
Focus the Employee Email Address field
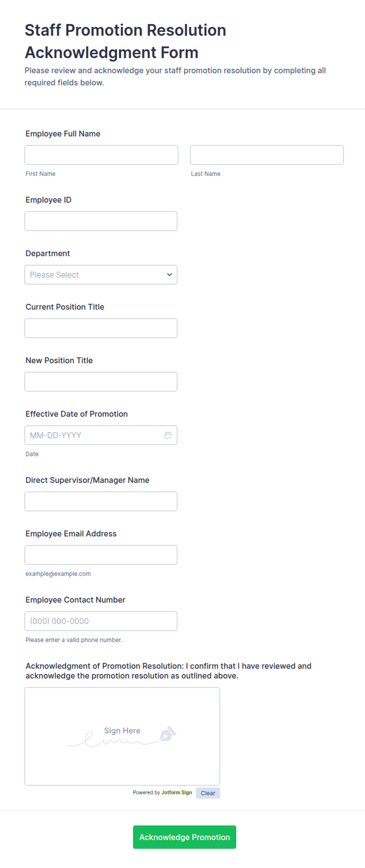101,555
